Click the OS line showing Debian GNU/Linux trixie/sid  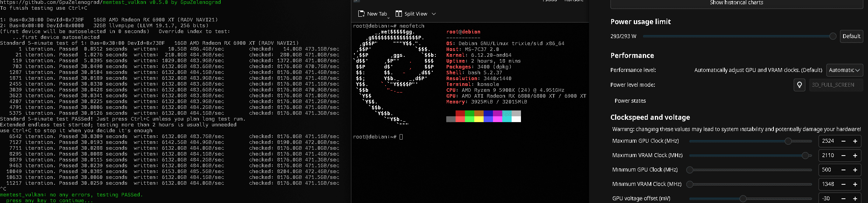(x=505, y=44)
